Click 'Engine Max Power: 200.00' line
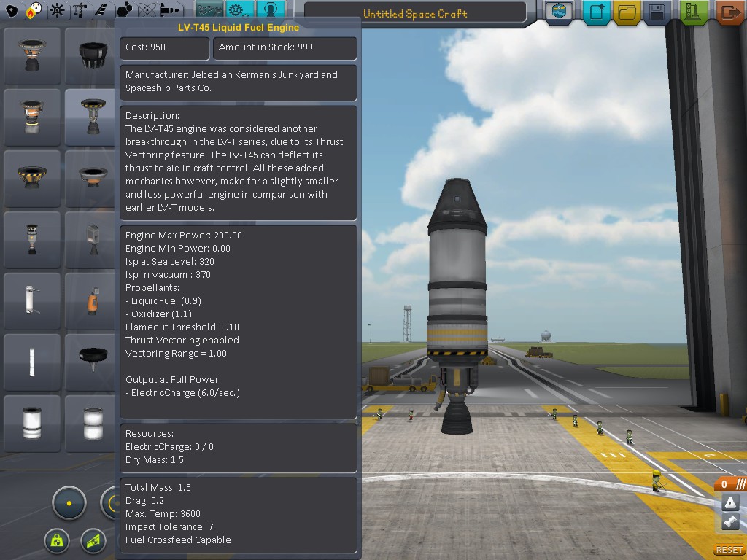Screen dimensions: 747x560 pyautogui.click(x=183, y=236)
